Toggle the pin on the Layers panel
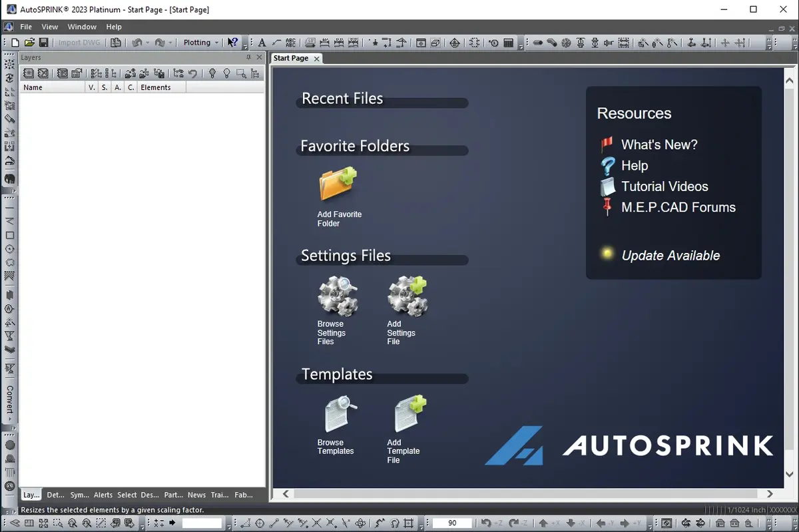The width and height of the screenshot is (799, 532). (249, 58)
